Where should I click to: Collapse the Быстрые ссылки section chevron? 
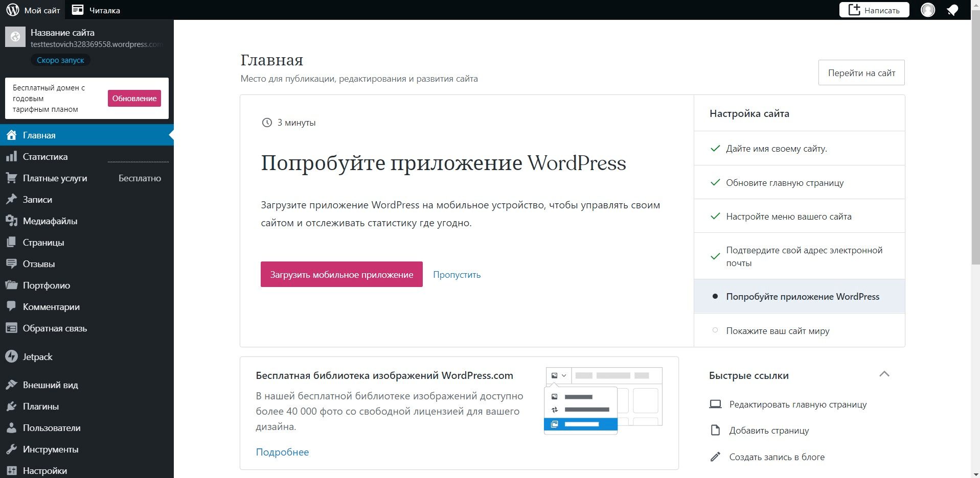[884, 374]
